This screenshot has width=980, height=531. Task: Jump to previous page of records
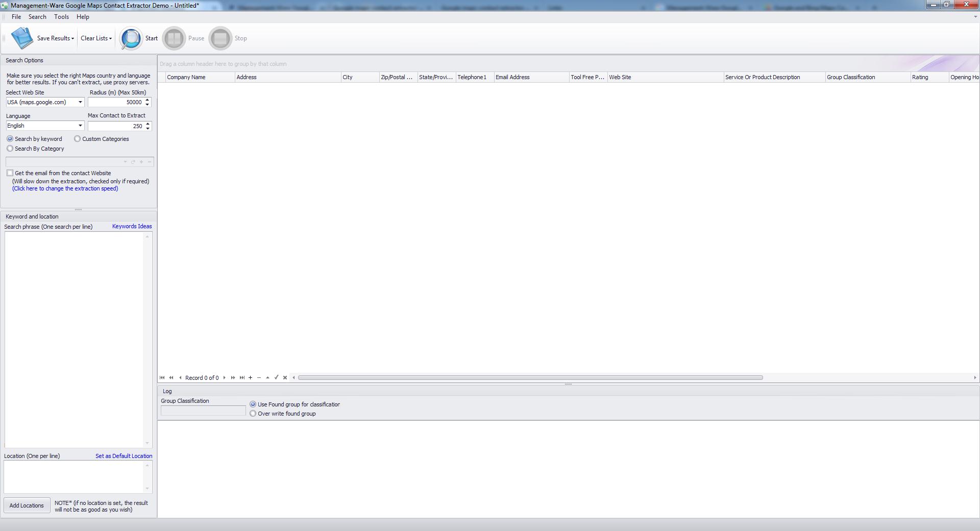(x=171, y=378)
